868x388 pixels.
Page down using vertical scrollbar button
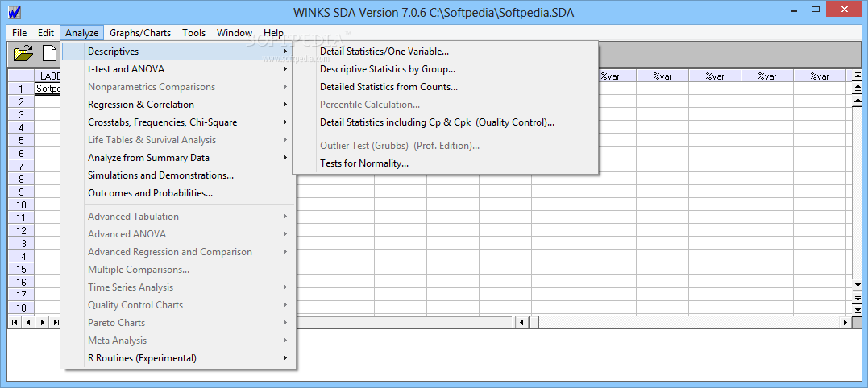coord(858,297)
